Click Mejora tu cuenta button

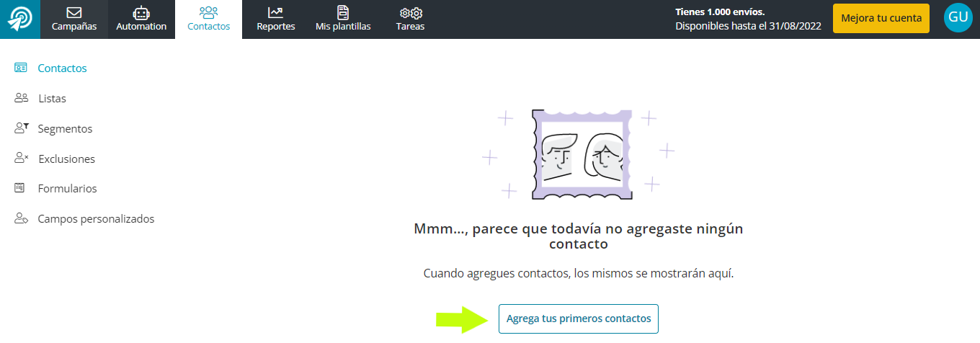(881, 18)
